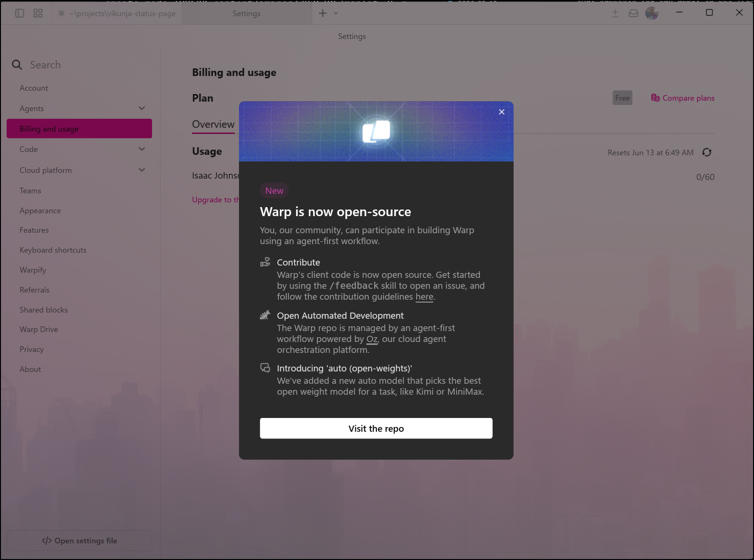
Task: Close the Warp open-source announcement dialog
Action: click(502, 112)
